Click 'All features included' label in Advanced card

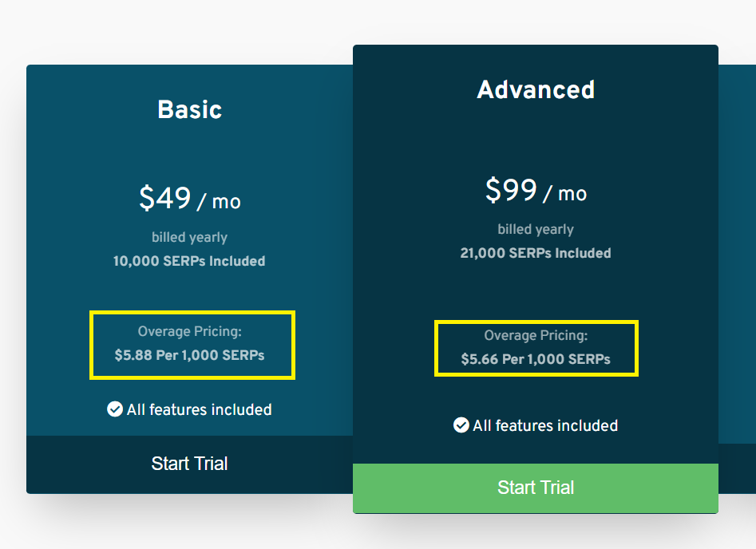[545, 425]
